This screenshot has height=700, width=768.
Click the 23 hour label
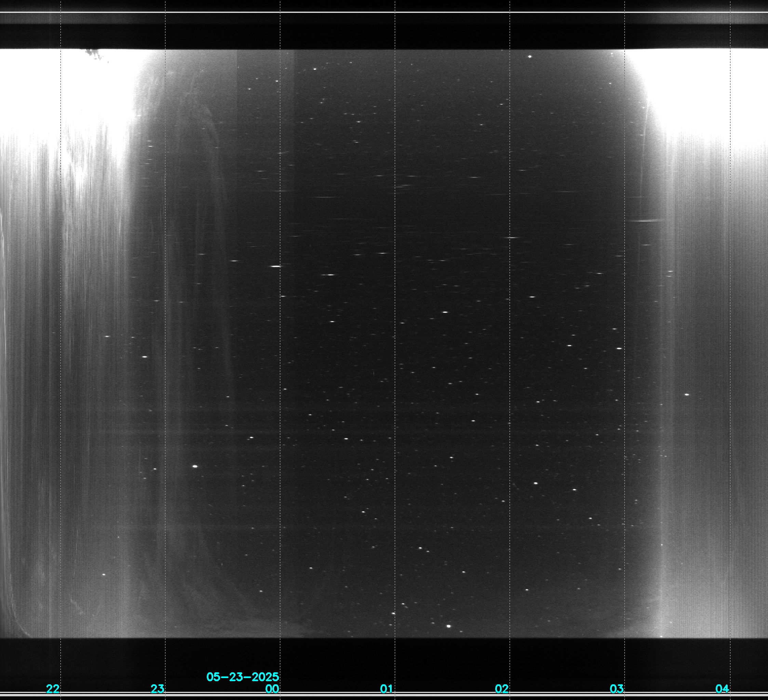(157, 689)
